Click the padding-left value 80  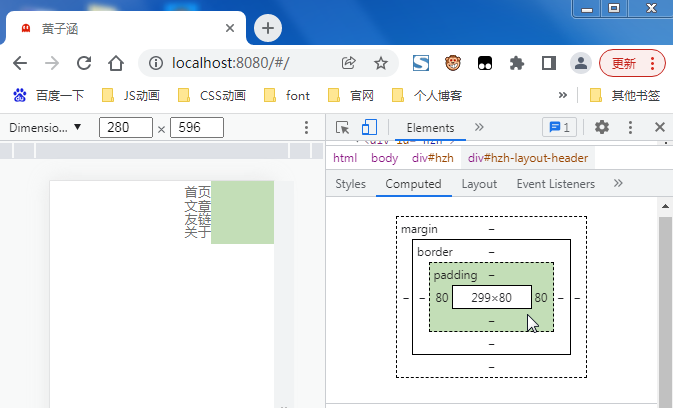point(442,297)
